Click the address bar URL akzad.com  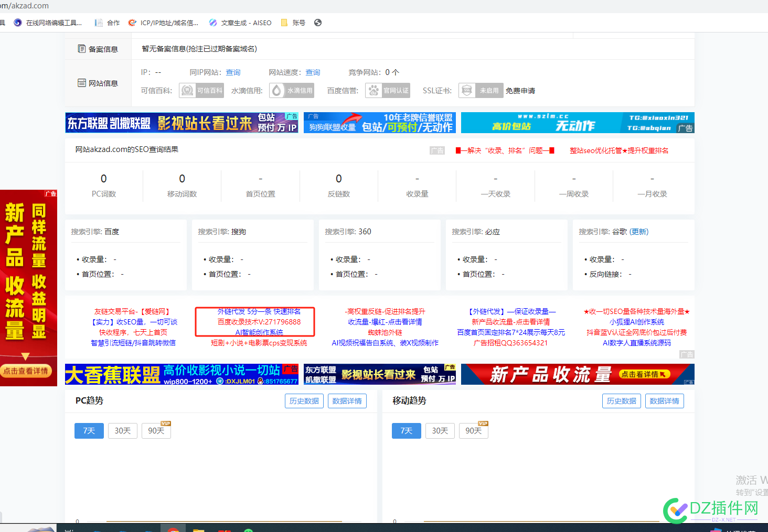point(25,6)
